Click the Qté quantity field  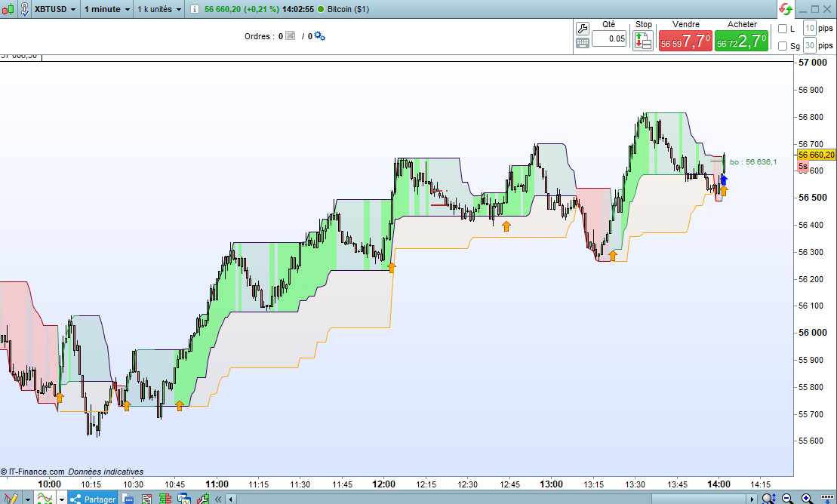point(609,38)
